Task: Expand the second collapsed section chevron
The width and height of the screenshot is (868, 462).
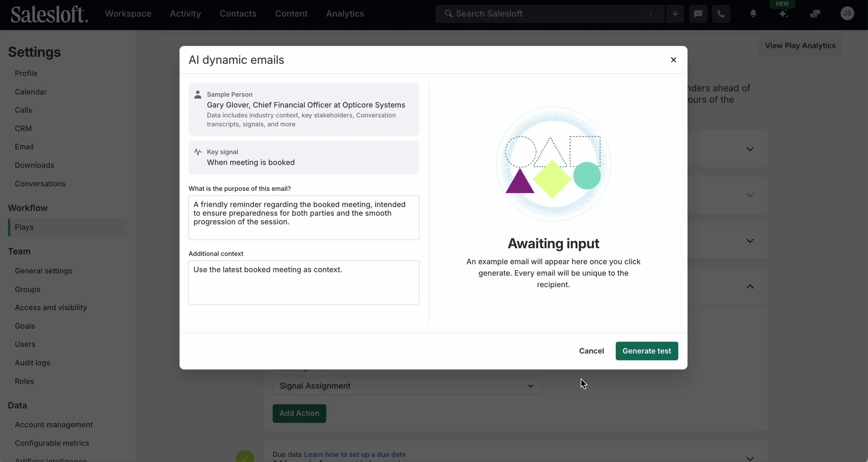Action: point(750,195)
